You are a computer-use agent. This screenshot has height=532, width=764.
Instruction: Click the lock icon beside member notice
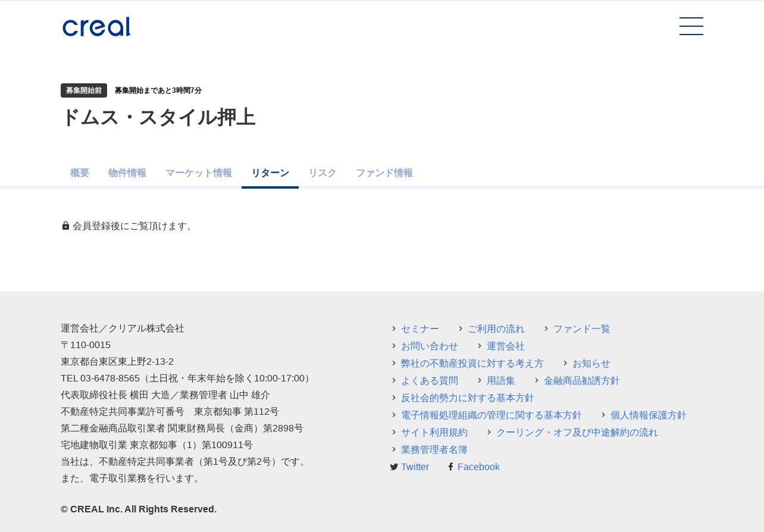click(x=65, y=226)
